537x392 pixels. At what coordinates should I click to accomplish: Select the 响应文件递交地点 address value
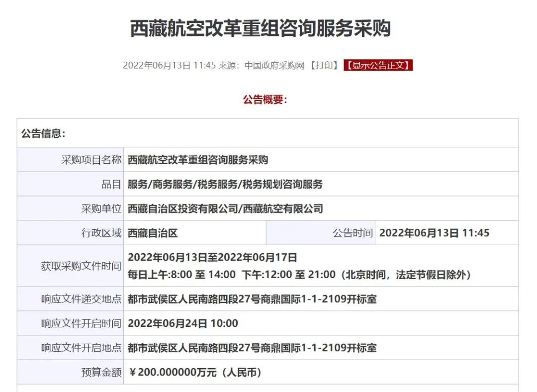pos(252,299)
